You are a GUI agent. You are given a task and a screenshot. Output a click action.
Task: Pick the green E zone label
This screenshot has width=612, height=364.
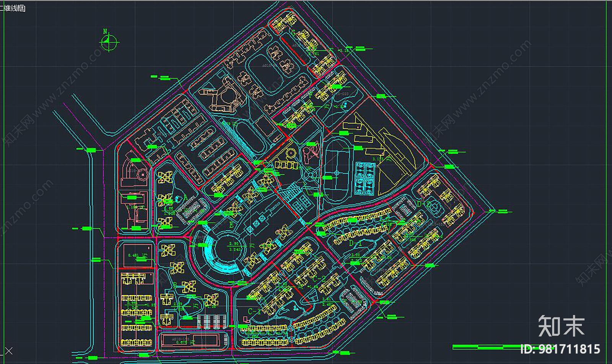[231, 225]
